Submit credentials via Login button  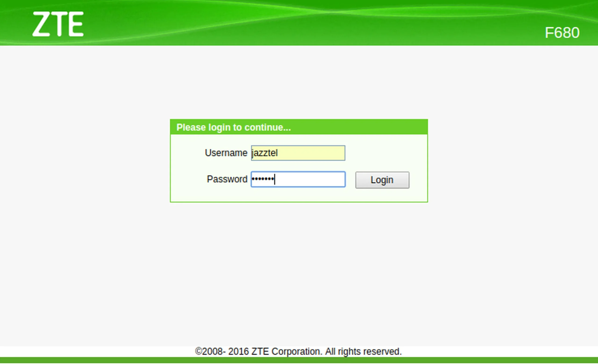coord(381,179)
